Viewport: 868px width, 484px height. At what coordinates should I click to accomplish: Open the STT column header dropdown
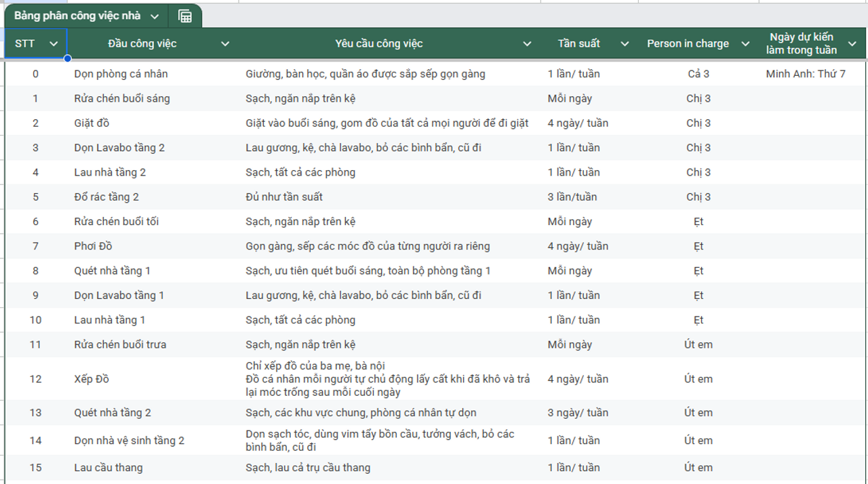54,43
